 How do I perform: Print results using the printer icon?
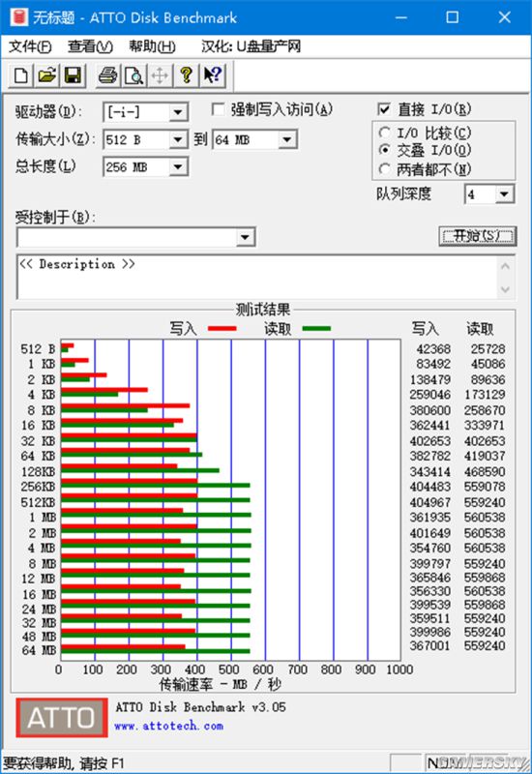click(x=107, y=76)
